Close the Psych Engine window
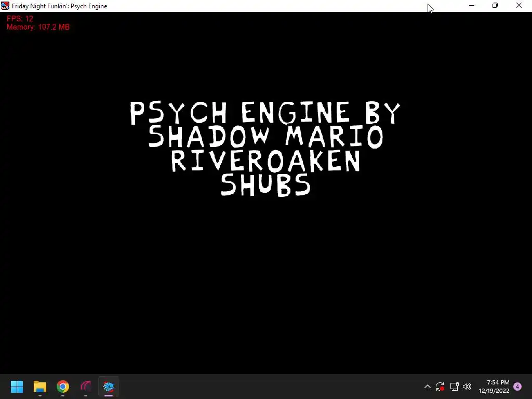Viewport: 532px width, 399px height. (x=519, y=6)
